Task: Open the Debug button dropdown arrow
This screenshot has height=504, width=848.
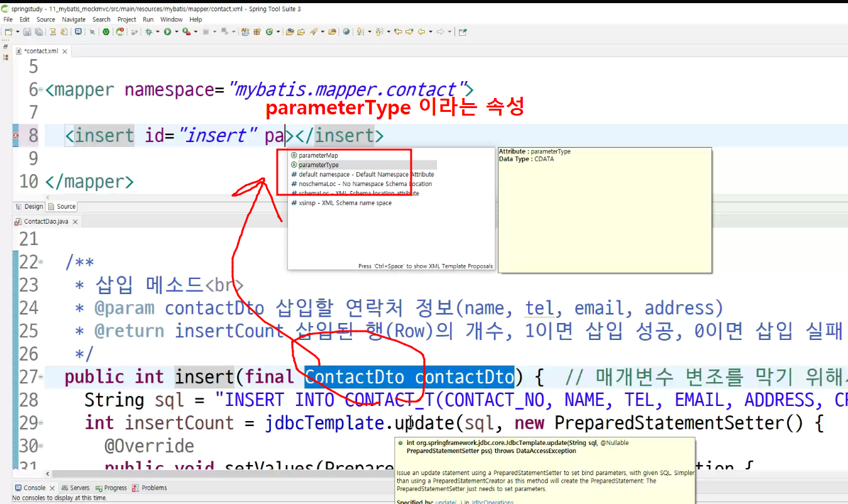Action: pos(158,31)
